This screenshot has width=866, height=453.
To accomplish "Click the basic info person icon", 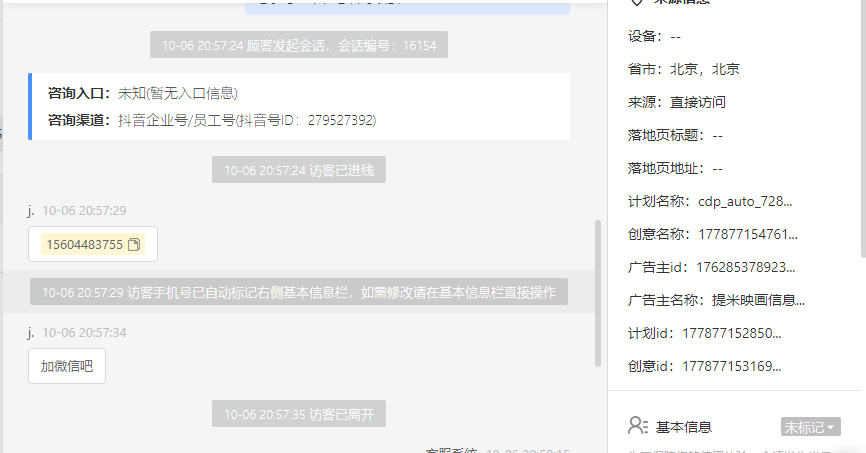I will (x=638, y=426).
